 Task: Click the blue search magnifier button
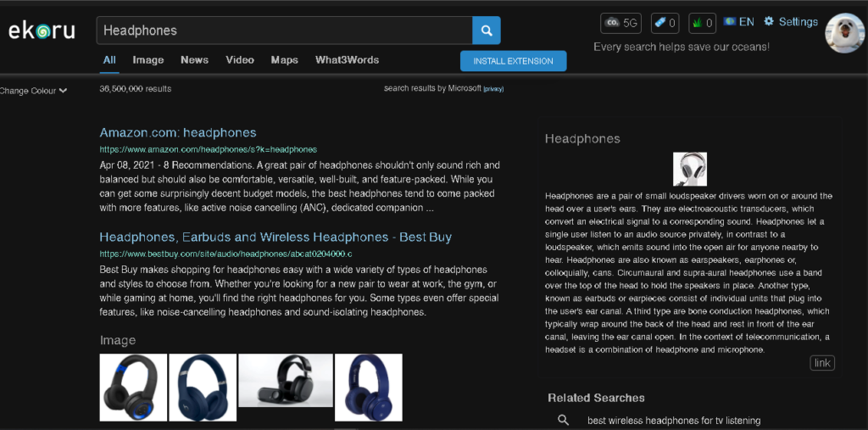click(x=487, y=31)
